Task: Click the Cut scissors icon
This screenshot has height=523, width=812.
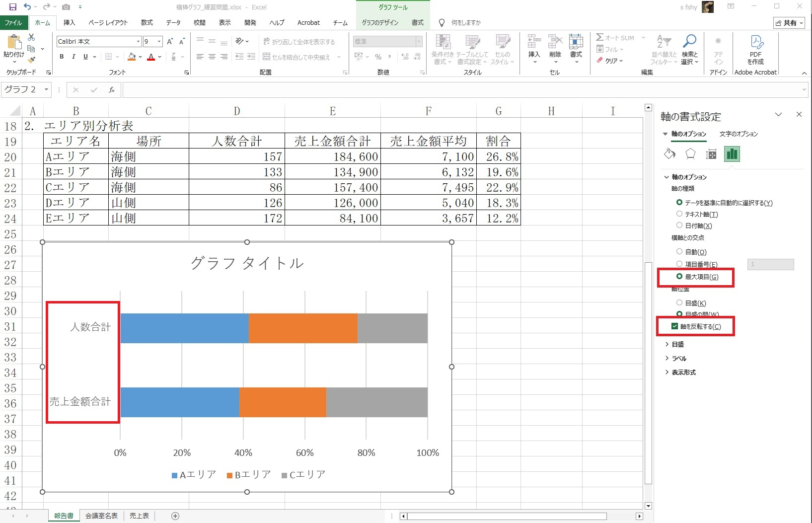Action: point(31,37)
